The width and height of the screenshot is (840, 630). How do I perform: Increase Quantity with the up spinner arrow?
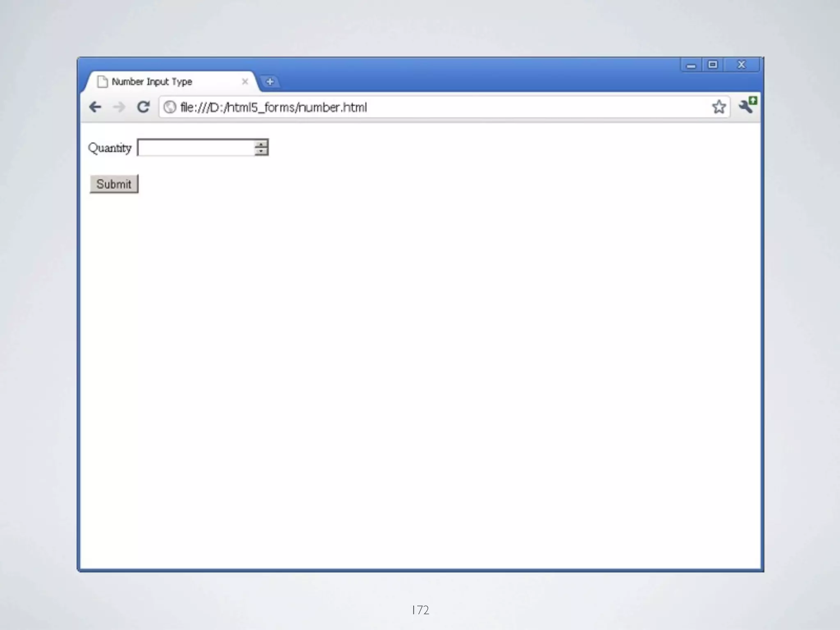(261, 144)
